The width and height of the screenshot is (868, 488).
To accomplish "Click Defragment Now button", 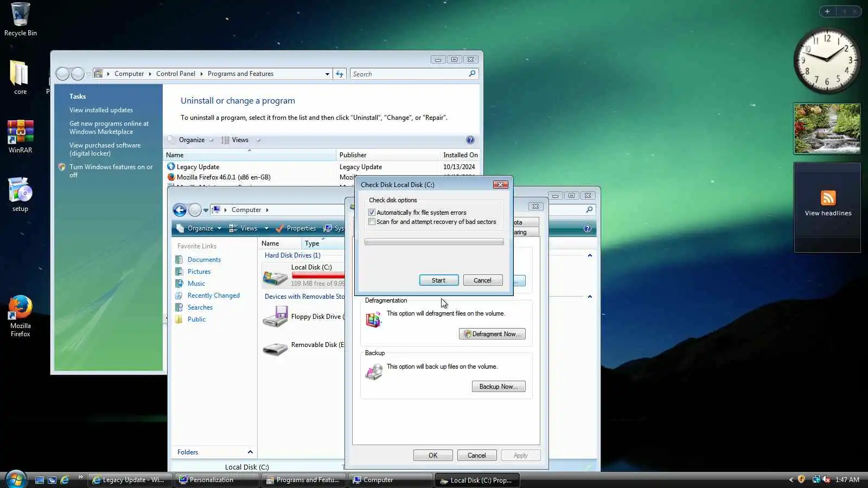I will click(492, 334).
